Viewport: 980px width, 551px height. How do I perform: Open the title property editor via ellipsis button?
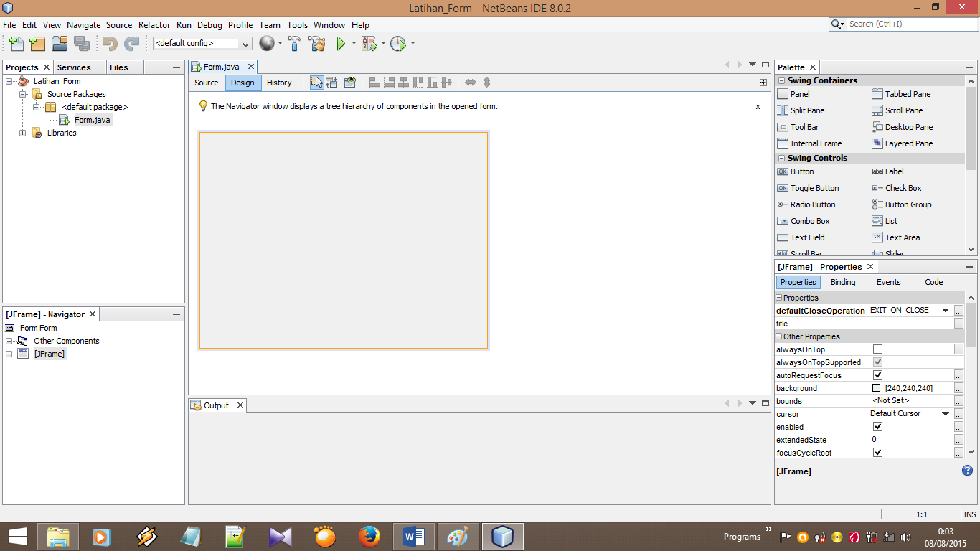(958, 323)
